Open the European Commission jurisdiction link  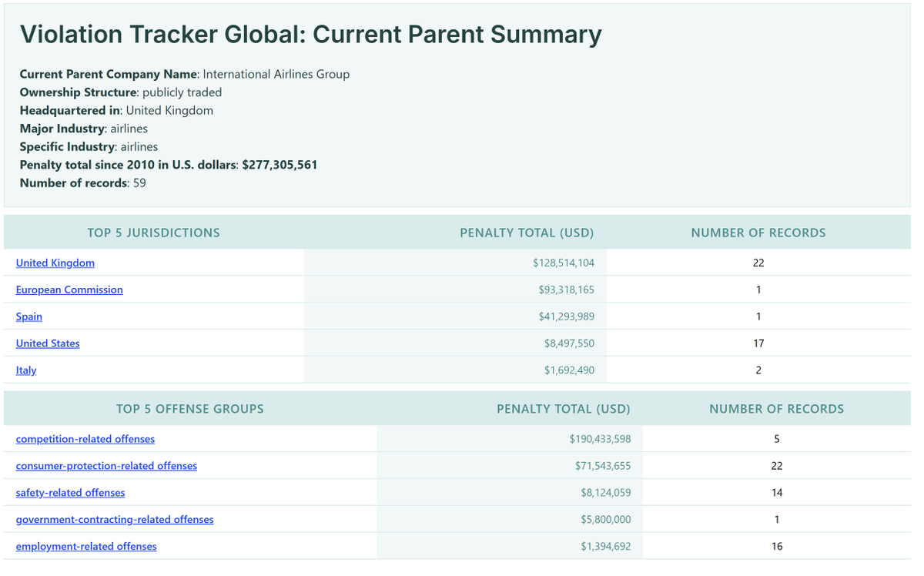[69, 290]
